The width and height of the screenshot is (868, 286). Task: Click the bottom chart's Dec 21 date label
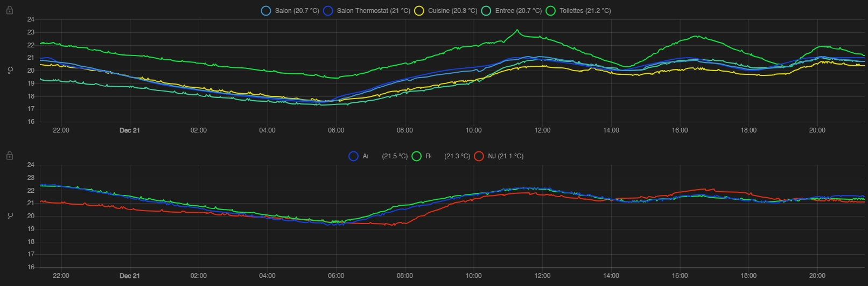pos(129,276)
